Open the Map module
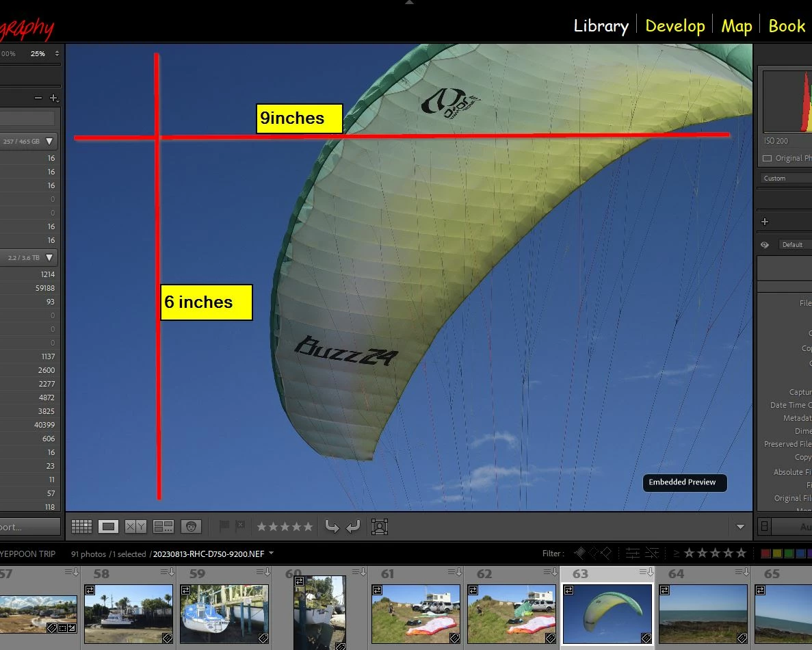Screen dimensions: 812x650 click(x=736, y=26)
